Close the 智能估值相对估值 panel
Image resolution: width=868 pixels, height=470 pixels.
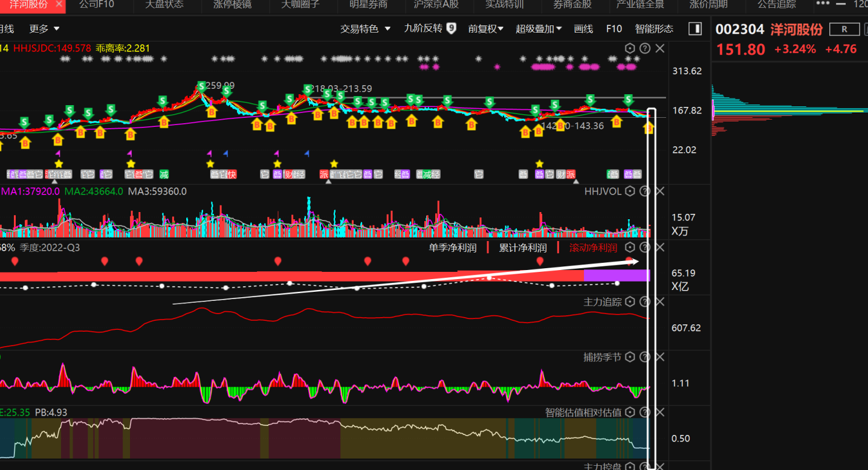pos(660,412)
